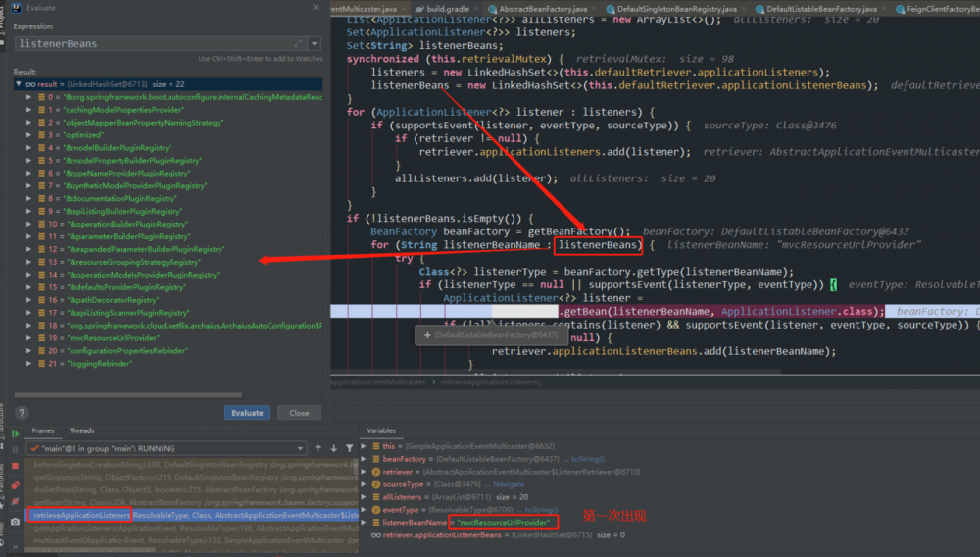The image size is (980, 557).
Task: Switch to the Threads tab
Action: tap(81, 431)
